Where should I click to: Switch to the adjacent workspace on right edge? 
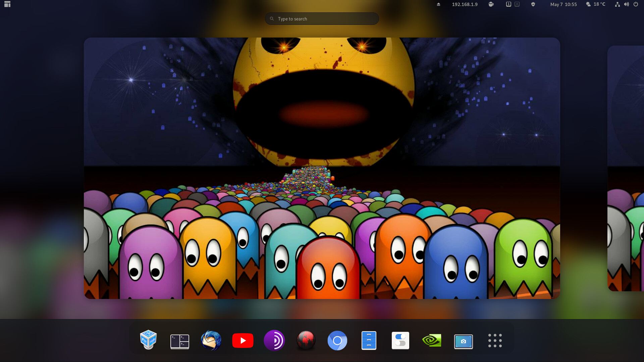point(626,168)
